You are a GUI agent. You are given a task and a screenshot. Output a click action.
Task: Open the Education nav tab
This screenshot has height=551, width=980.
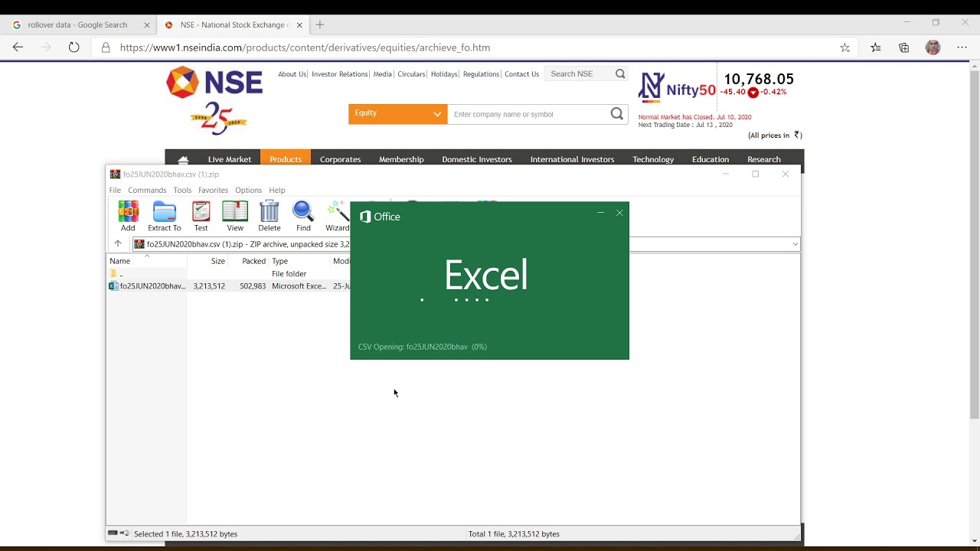point(710,159)
